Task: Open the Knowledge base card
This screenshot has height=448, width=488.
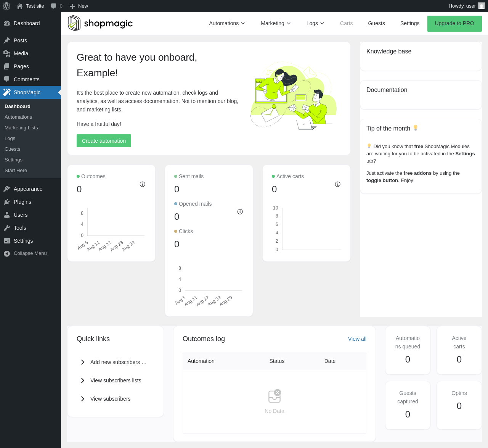Action: (421, 56)
